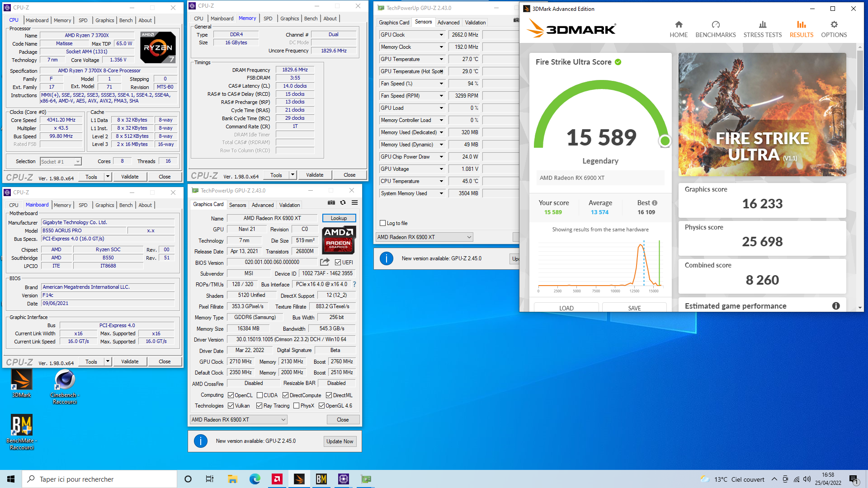Click Fire Strike Ultra thumbnail image
This screenshot has width=868, height=488.
click(762, 114)
